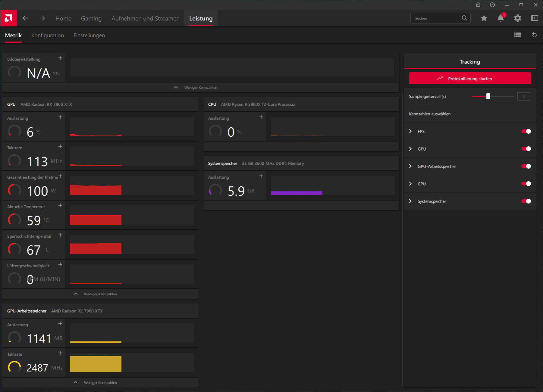Open settings gear icon

coord(518,18)
